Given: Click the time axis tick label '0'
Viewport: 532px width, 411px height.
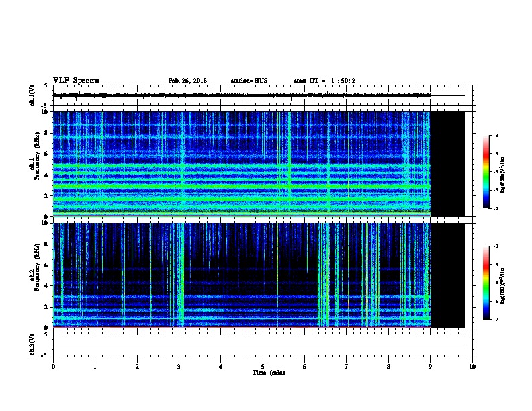Looking at the screenshot, I should coord(53,366).
